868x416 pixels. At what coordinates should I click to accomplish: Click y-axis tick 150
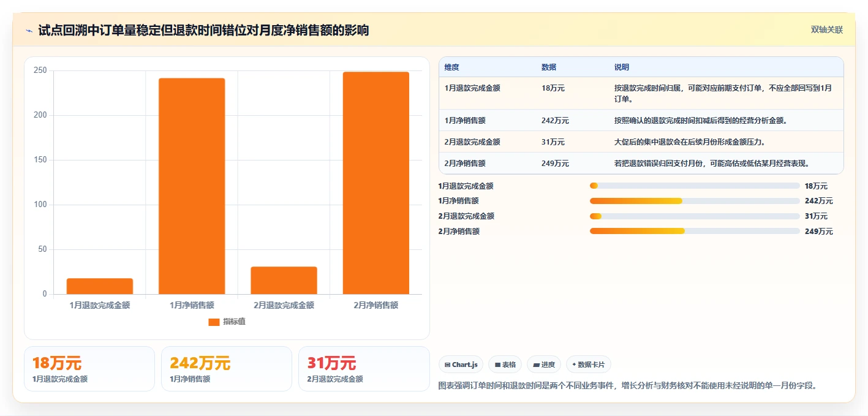[40, 160]
